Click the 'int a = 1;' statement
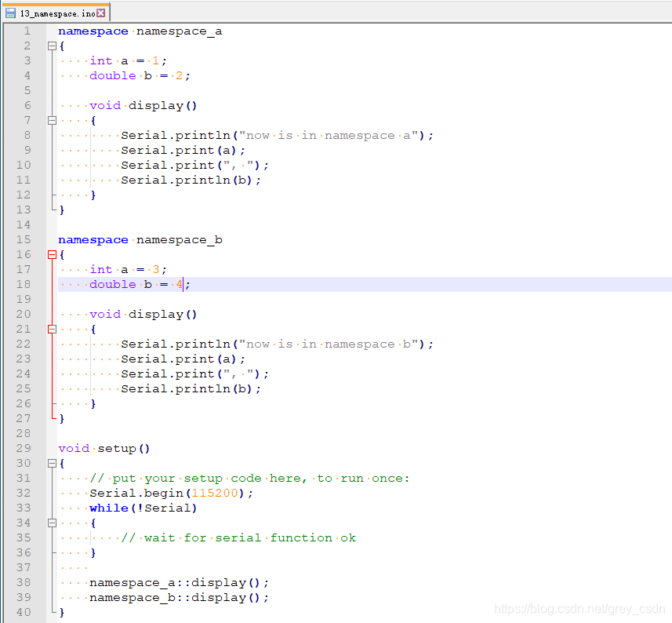Image resolution: width=672 pixels, height=623 pixels. point(128,61)
